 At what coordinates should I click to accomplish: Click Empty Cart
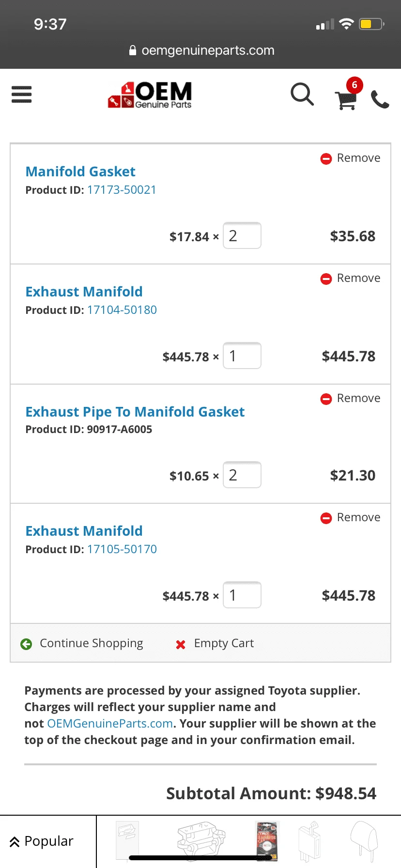tap(215, 643)
